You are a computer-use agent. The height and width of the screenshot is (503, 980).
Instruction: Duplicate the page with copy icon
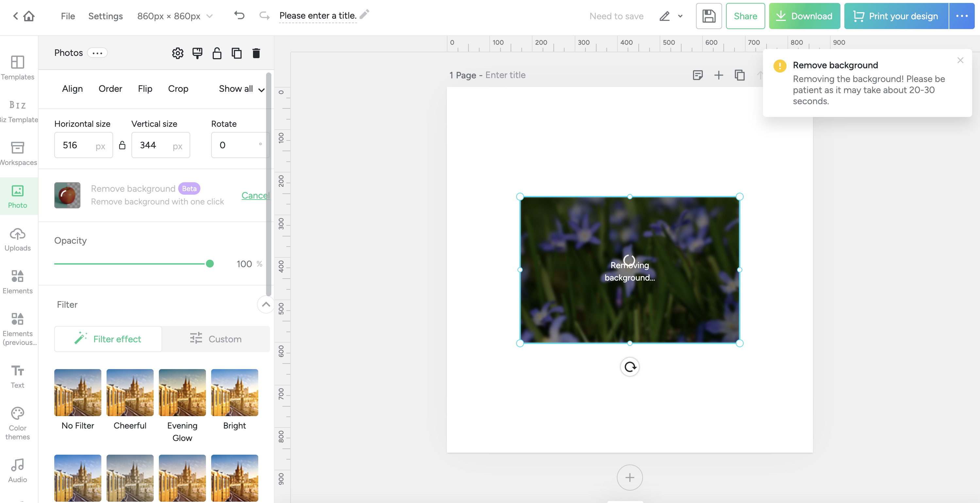tap(739, 75)
